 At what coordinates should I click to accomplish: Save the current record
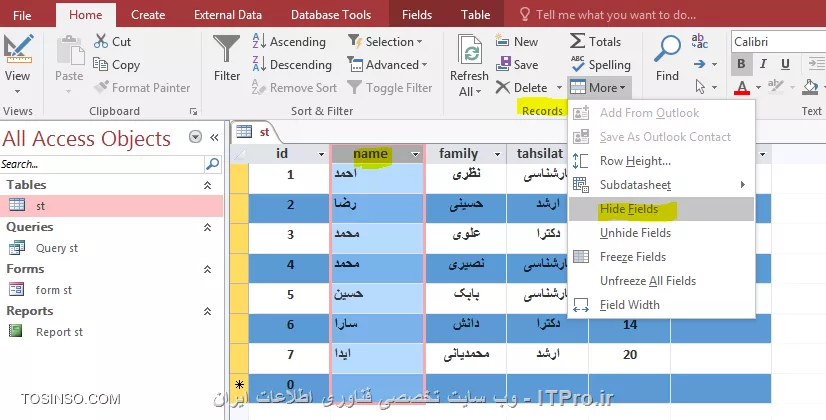coord(517,65)
